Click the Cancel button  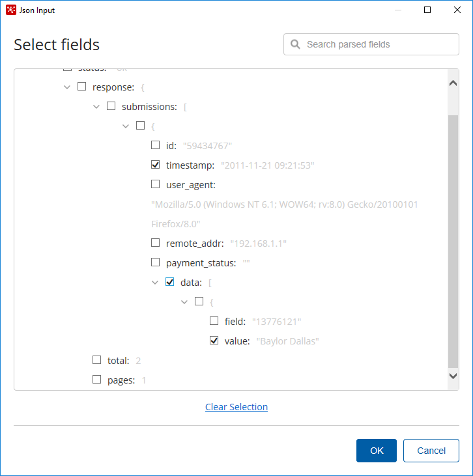coord(431,451)
